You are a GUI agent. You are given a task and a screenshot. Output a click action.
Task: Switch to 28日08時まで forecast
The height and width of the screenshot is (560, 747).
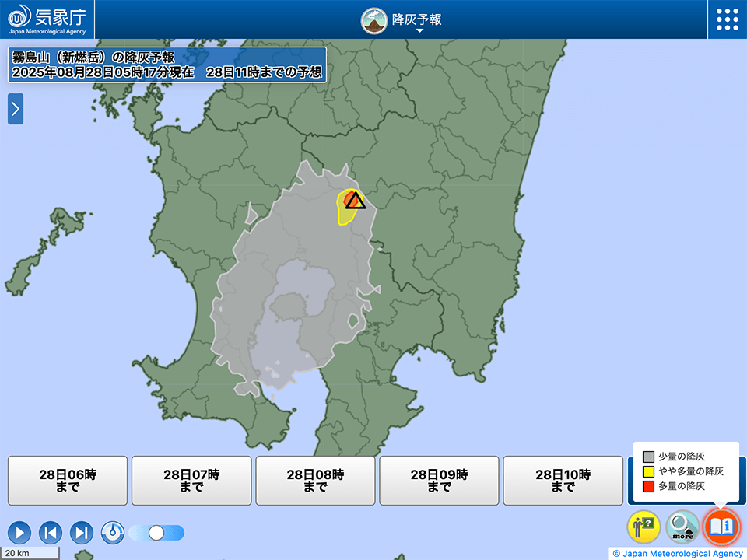pos(315,481)
